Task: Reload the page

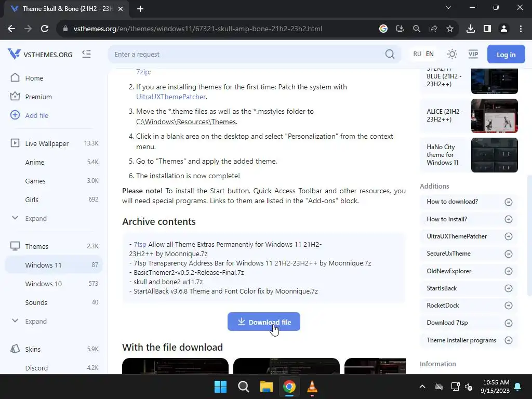Action: pos(45,29)
